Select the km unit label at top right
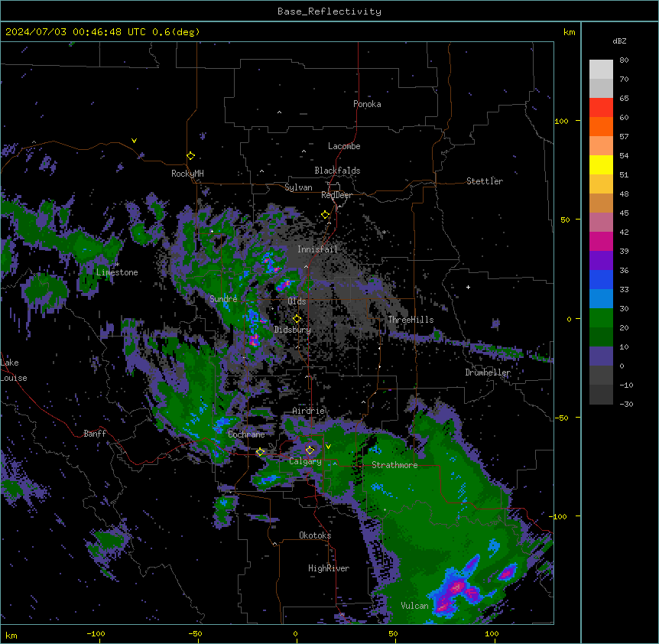The width and height of the screenshot is (659, 644). [569, 32]
